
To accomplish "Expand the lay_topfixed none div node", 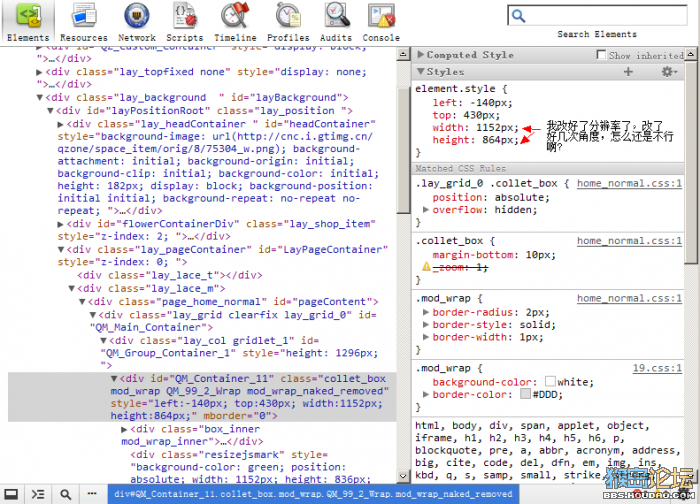I will click(39, 72).
